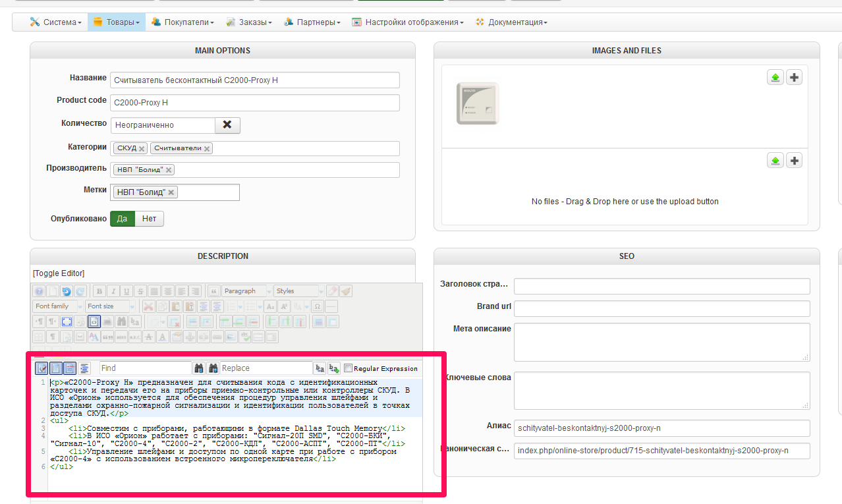Viewport: 842px width, 504px height.
Task: Click plus icon beside product thumbnail
Action: point(795,77)
